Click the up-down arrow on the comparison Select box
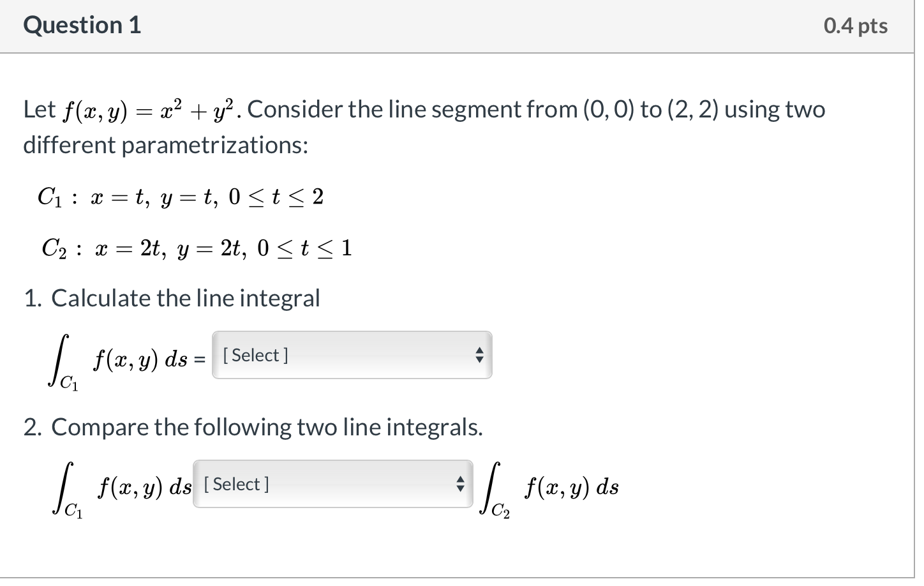This screenshot has height=586, width=924. pyautogui.click(x=461, y=485)
